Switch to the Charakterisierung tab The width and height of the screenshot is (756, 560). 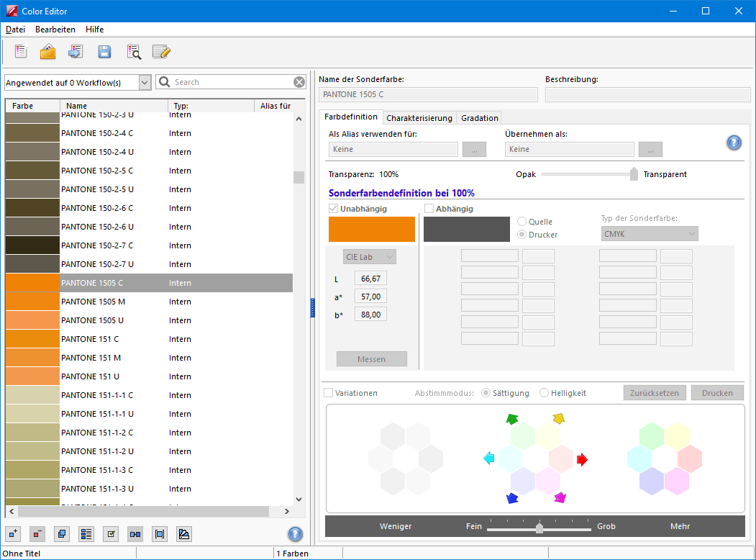point(419,118)
